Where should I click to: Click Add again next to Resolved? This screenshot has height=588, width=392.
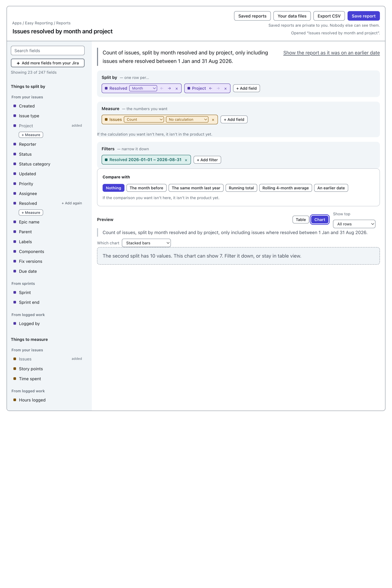pos(72,203)
